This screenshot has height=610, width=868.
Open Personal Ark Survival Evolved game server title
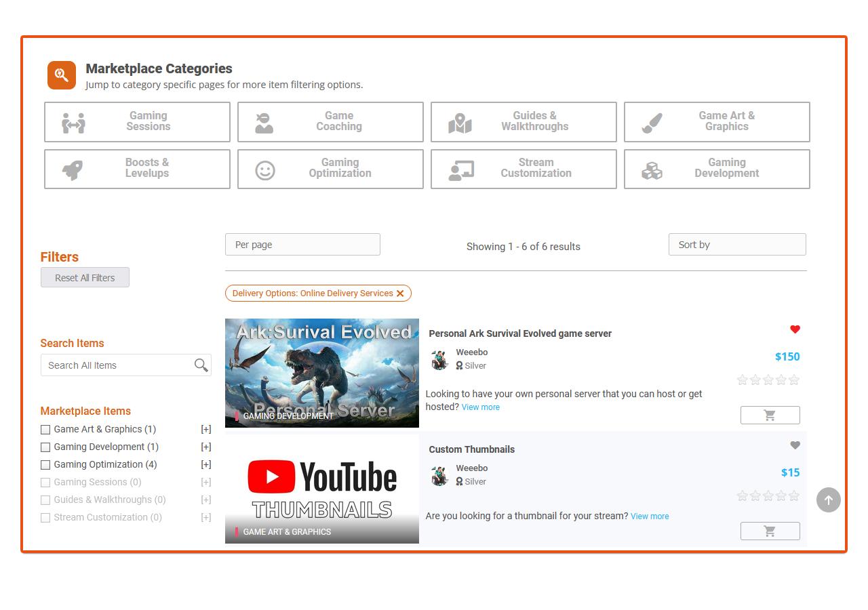(x=520, y=333)
